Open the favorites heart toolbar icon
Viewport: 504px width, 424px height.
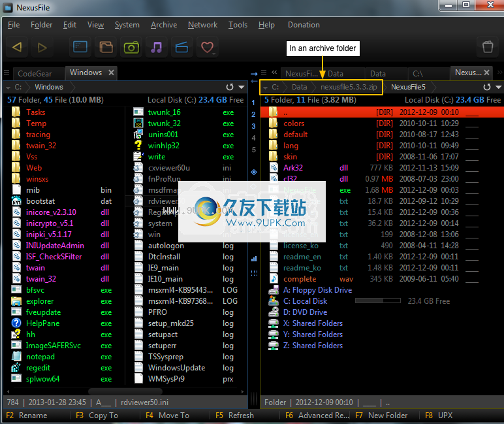point(208,48)
